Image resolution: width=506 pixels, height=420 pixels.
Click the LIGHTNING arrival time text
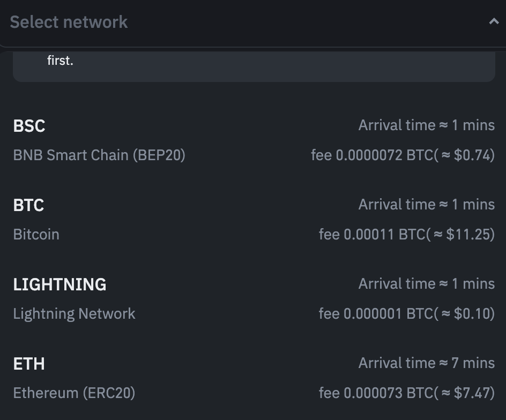pos(426,284)
